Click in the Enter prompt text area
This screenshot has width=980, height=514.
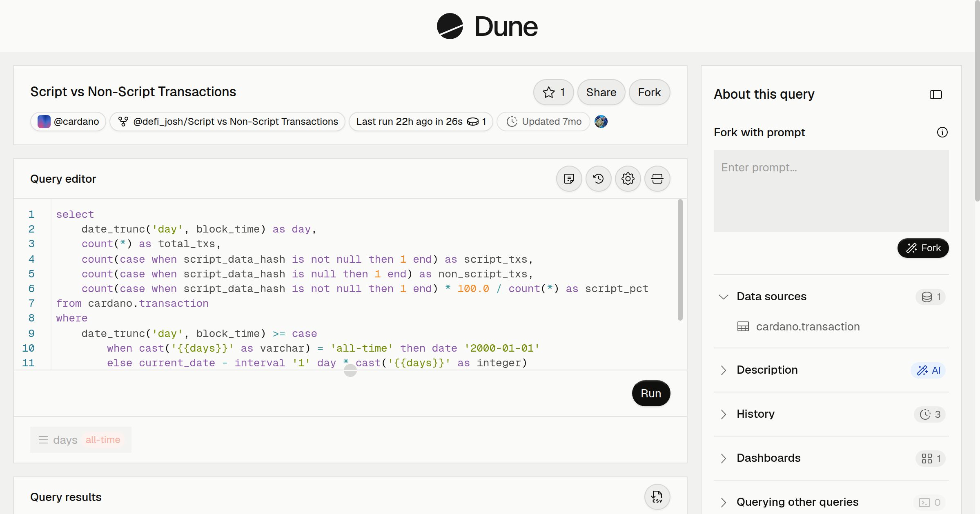tap(831, 191)
